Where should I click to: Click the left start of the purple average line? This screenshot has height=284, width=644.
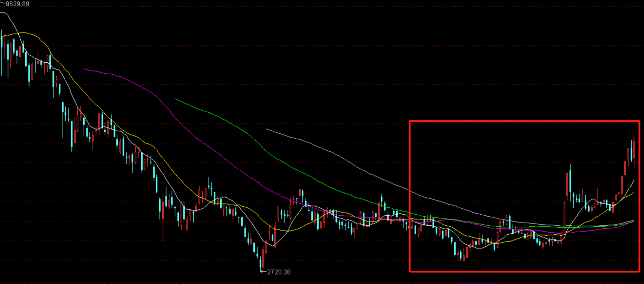84,69
